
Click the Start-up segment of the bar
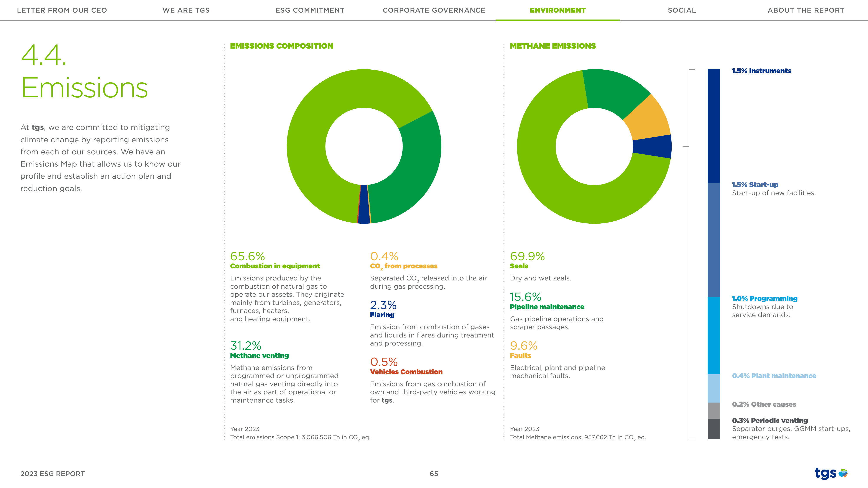point(714,240)
